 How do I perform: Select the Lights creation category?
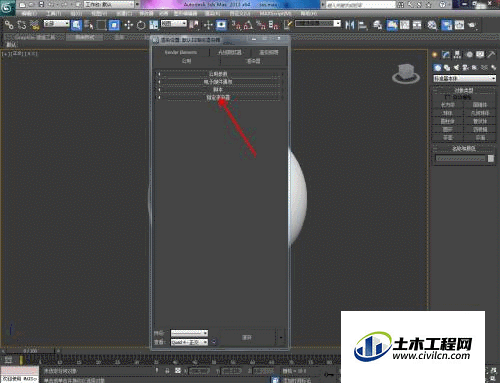coord(456,68)
